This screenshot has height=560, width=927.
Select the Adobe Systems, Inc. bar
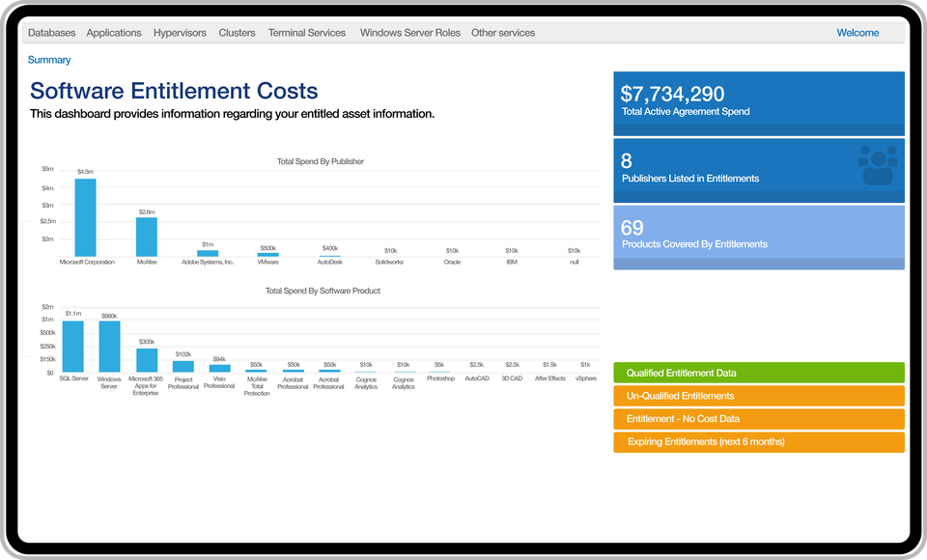coord(208,253)
